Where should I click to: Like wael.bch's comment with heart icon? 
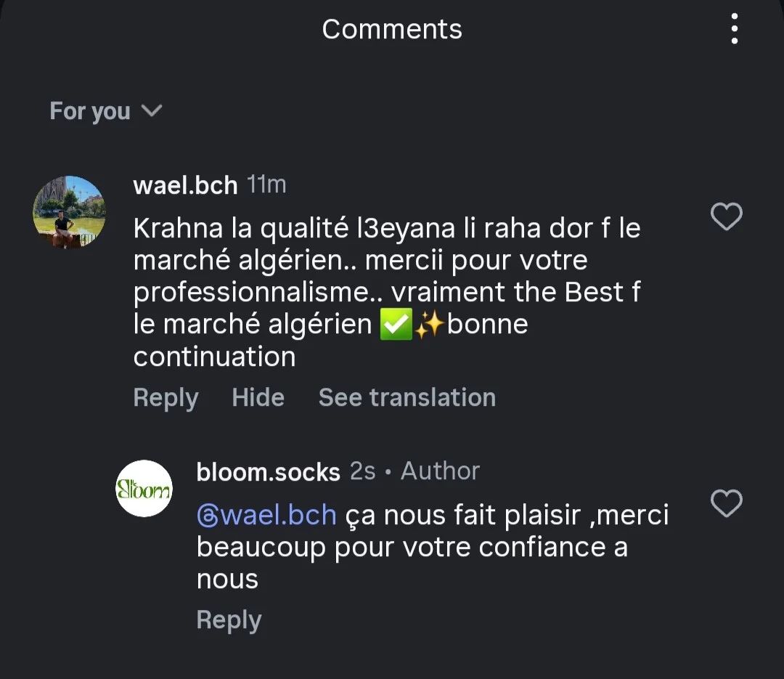coord(727,216)
